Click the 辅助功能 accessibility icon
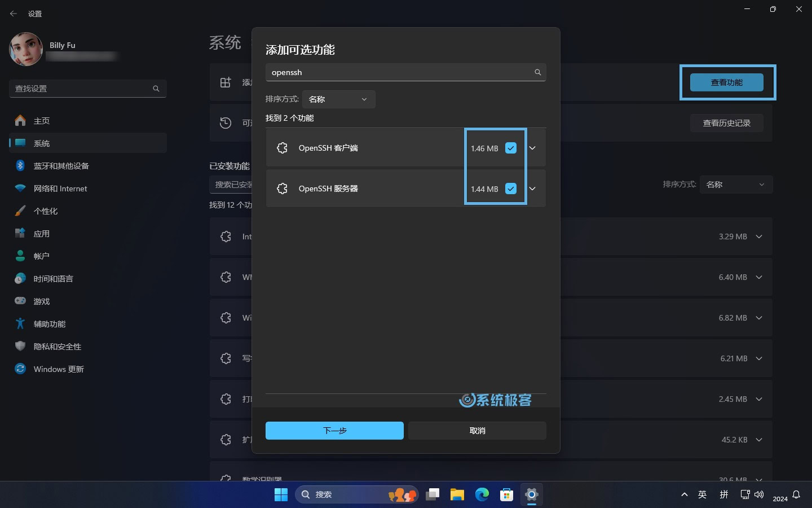This screenshot has width=812, height=508. click(x=20, y=323)
